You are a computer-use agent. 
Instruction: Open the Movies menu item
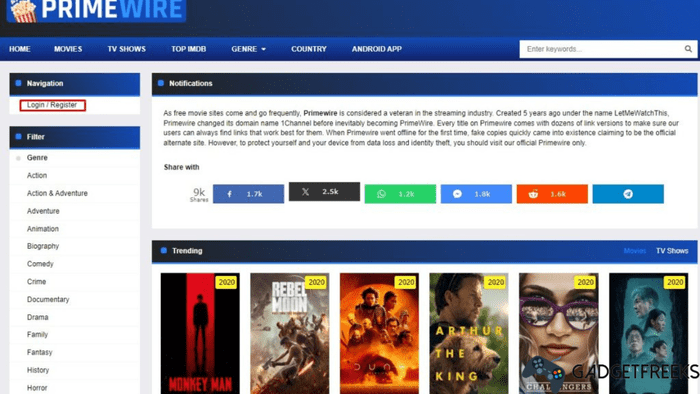(x=68, y=49)
